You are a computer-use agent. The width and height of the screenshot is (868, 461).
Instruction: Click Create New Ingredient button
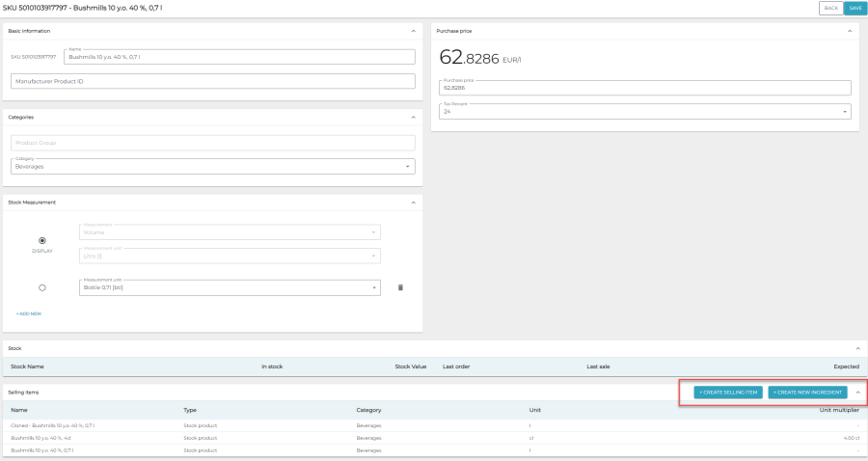click(807, 393)
